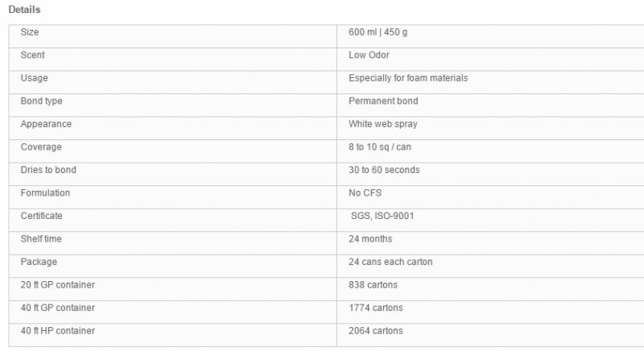Select the 20 ft GP container label
The height and width of the screenshot is (360, 644).
point(57,285)
